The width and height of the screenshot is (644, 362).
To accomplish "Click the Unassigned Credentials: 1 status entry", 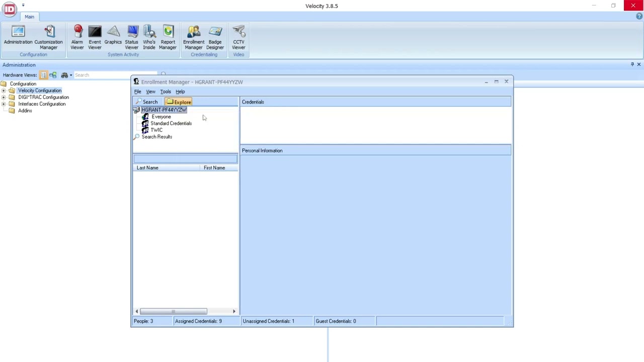I will [277, 321].
